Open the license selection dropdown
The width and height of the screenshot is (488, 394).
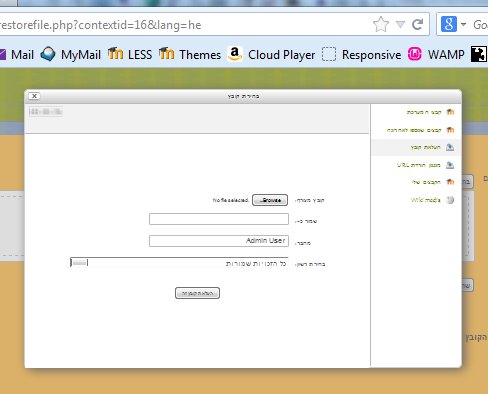179,263
